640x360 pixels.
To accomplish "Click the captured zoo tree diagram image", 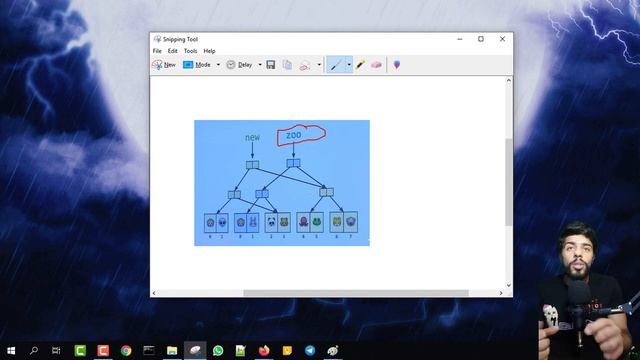I will click(282, 183).
